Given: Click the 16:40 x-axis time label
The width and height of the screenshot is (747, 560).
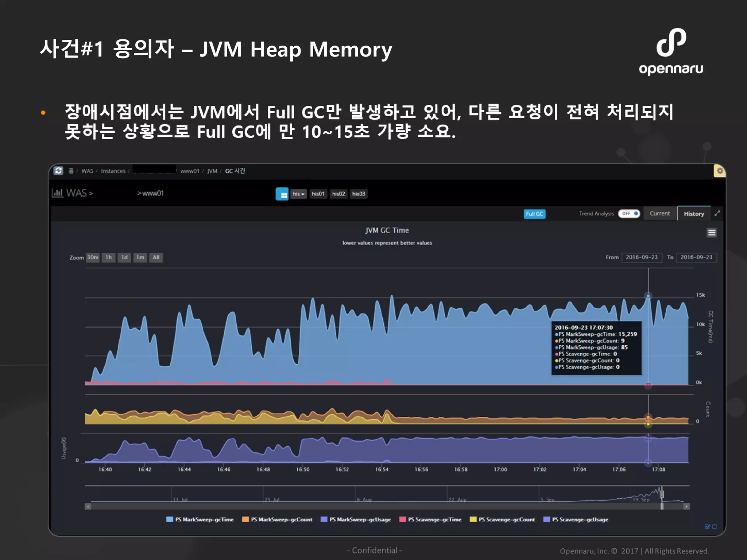Looking at the screenshot, I should click(105, 470).
